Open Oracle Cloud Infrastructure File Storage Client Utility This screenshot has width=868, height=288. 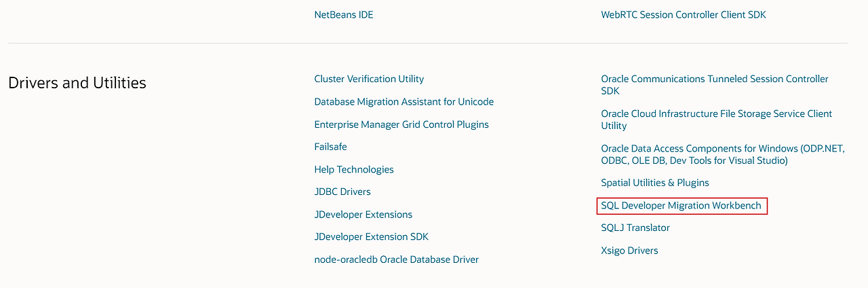click(717, 120)
